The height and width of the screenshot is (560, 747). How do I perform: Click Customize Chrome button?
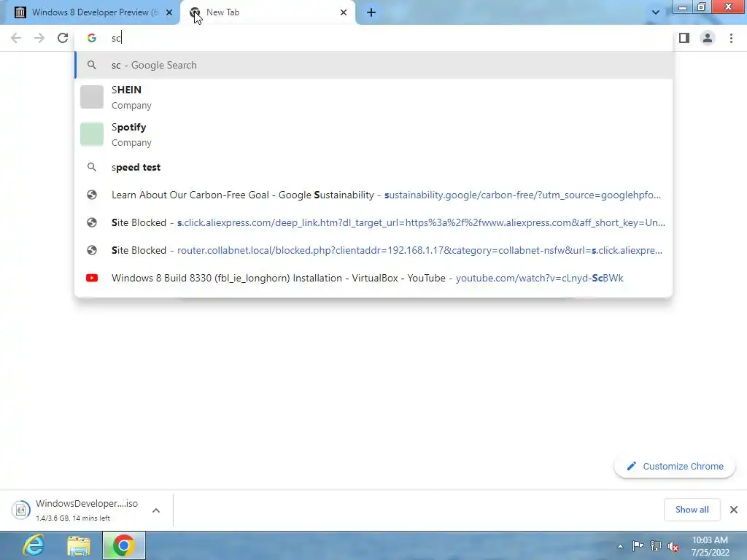coord(675,466)
